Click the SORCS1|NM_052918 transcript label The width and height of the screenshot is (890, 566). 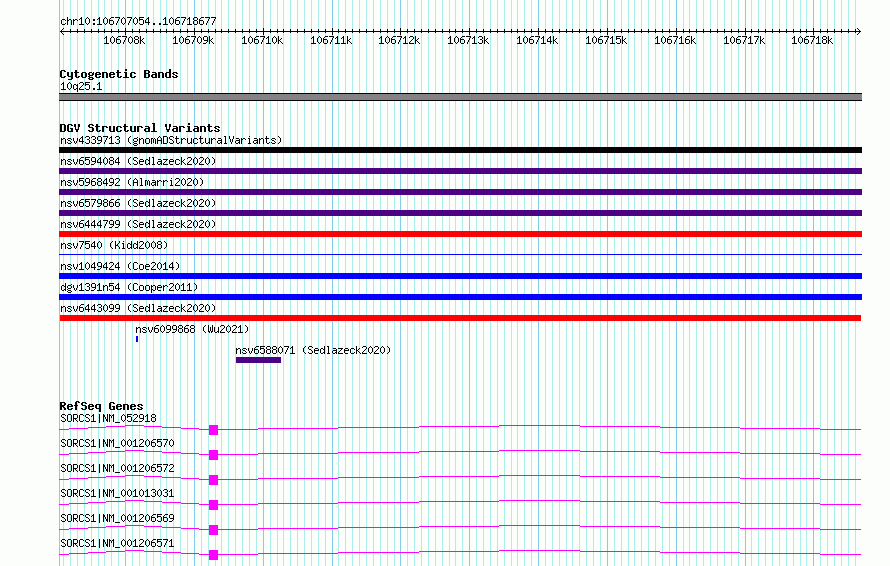point(108,418)
